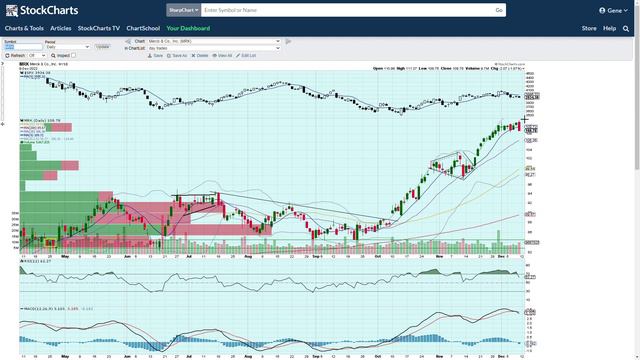Screen dimensions: 640x360
Task: Open the Period Daily dropdown
Action: coord(67,47)
